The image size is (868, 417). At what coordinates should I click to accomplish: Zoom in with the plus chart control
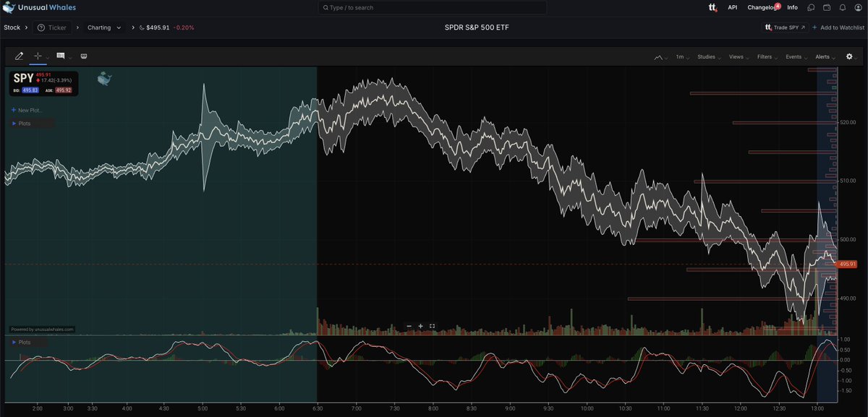pyautogui.click(x=420, y=326)
